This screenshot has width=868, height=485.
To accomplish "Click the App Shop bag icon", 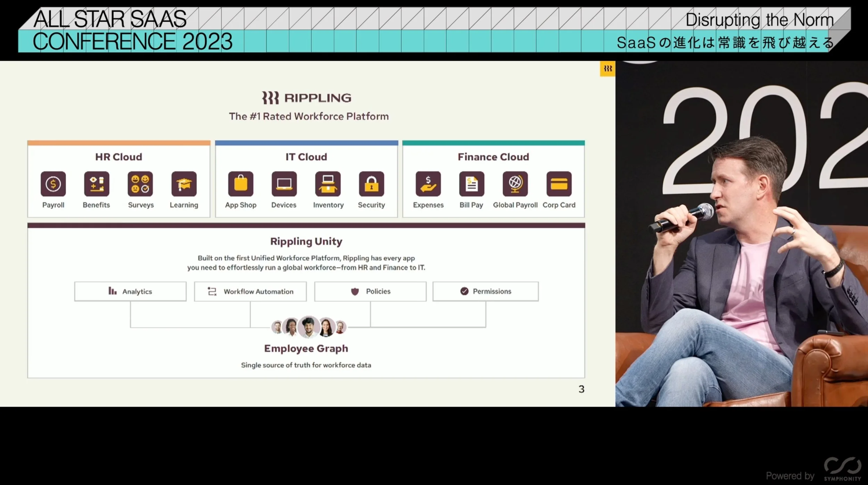I will [x=241, y=184].
